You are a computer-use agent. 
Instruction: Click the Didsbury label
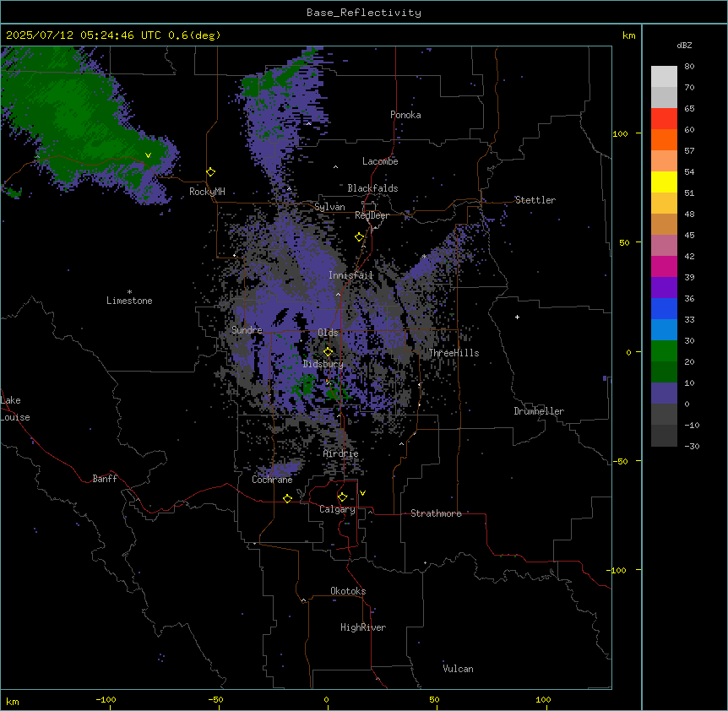click(x=323, y=364)
